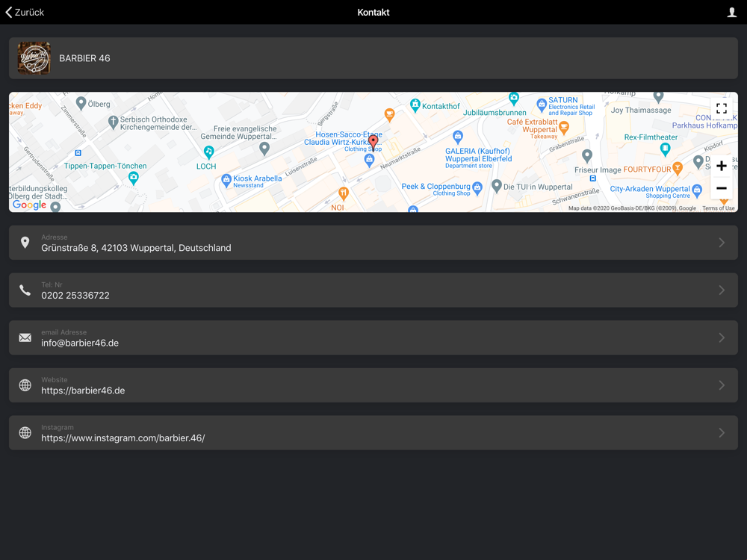Screen dimensions: 747x560
Task: Open the map Terms of Use link
Action: [x=718, y=208]
